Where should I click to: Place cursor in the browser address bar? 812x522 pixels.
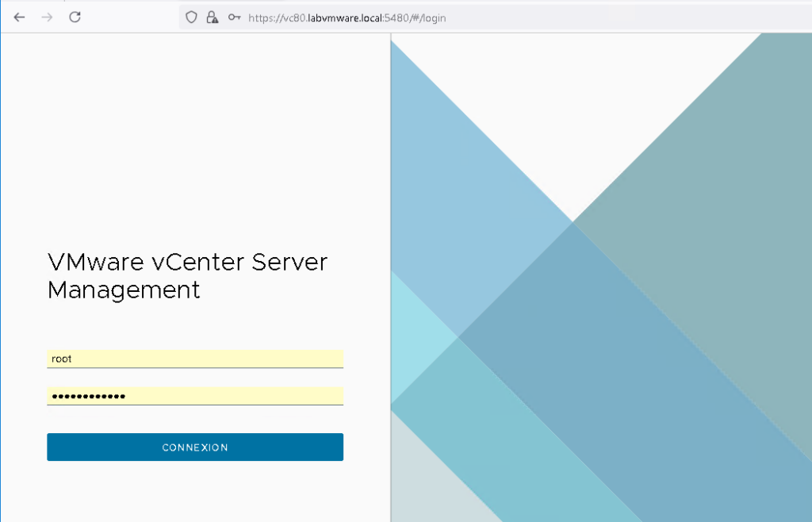tap(476, 17)
